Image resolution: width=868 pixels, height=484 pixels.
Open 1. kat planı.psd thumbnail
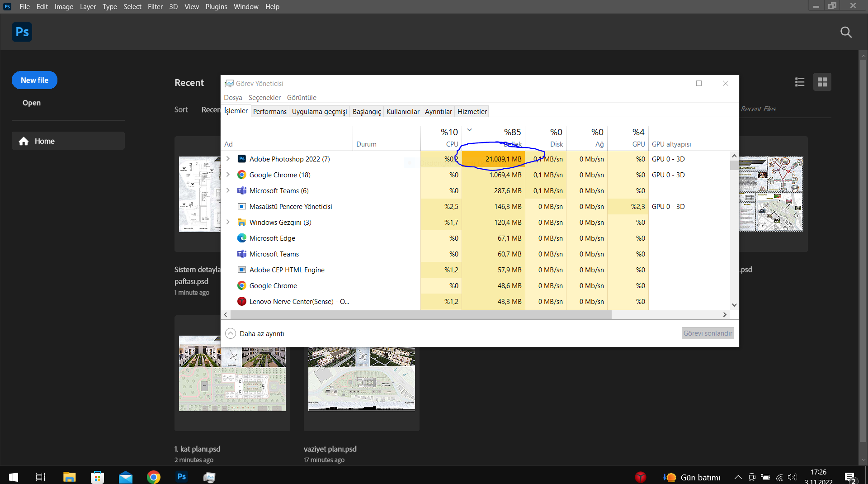(x=232, y=373)
